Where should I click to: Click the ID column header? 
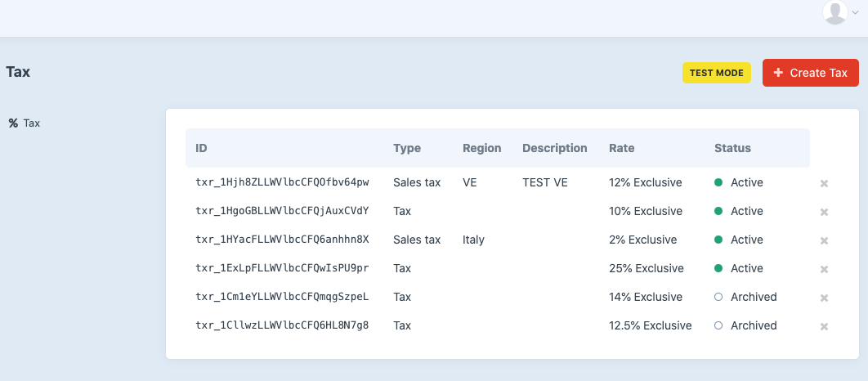click(201, 148)
